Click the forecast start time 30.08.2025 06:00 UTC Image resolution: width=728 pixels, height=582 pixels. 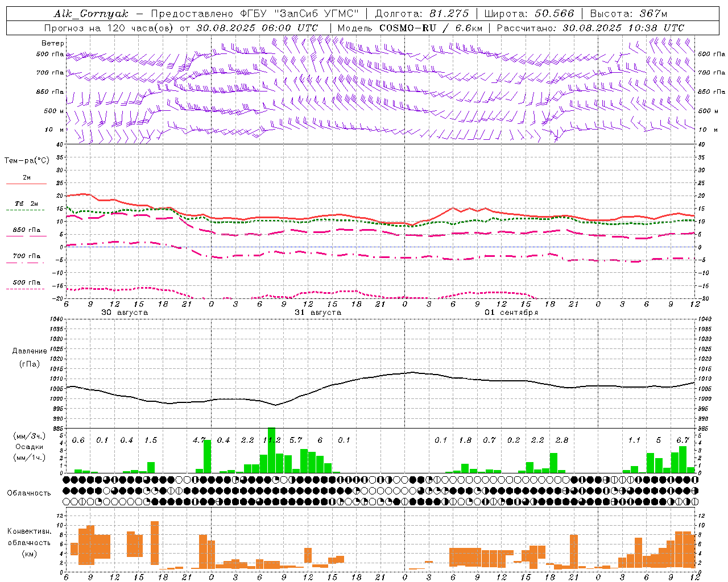pos(257,28)
